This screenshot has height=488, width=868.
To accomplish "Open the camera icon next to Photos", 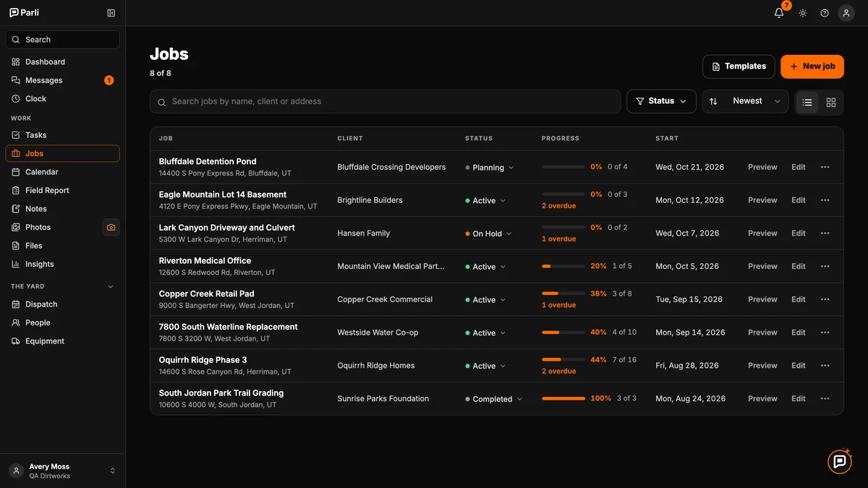I will 111,227.
